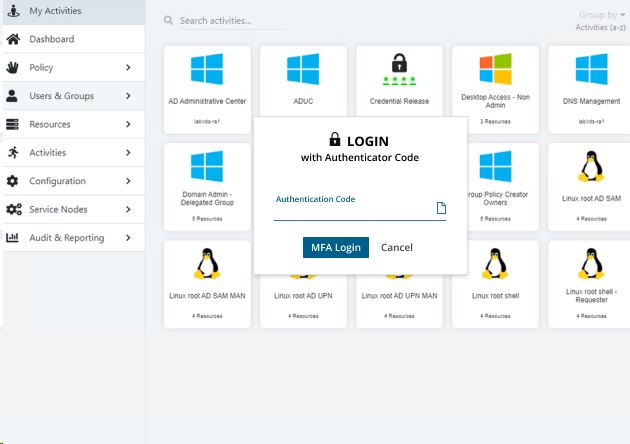
Task: Expand the Configuration chevron
Action: click(x=128, y=181)
